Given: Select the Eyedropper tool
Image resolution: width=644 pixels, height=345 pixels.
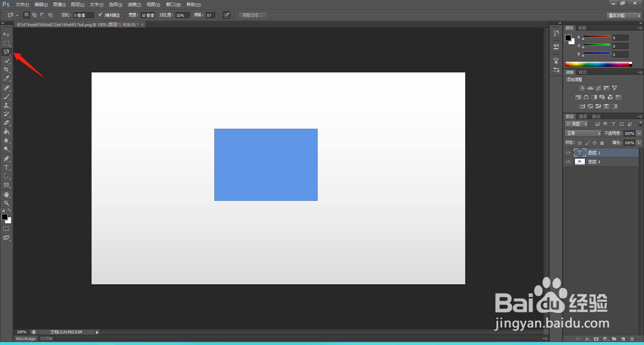Looking at the screenshot, I should [x=6, y=78].
